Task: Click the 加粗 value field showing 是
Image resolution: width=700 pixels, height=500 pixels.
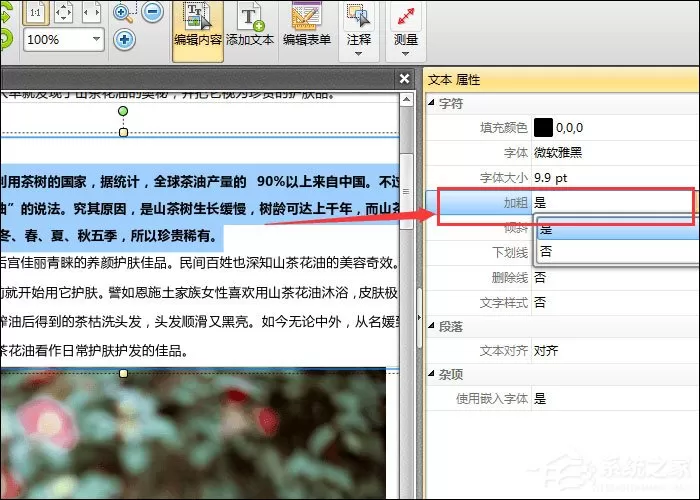Action: coord(612,203)
